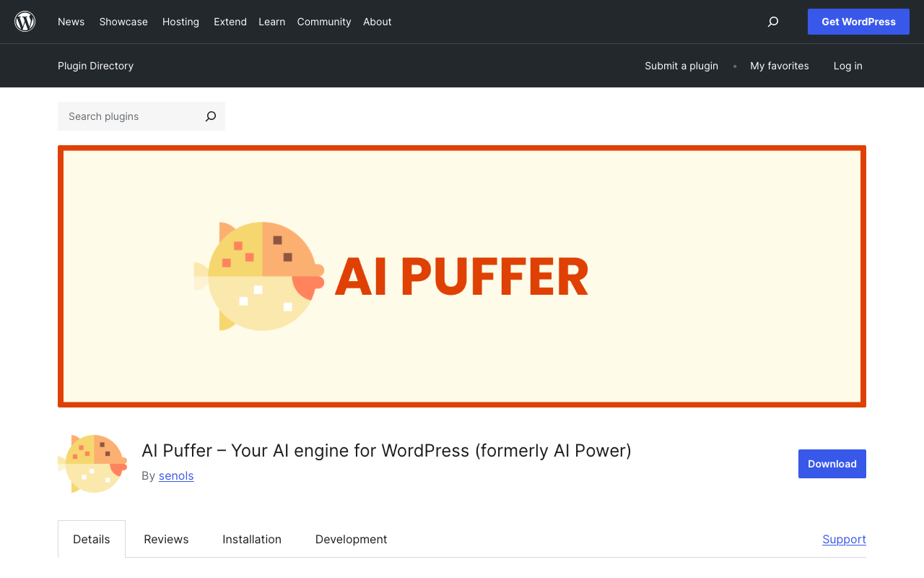Screen dimensions: 924x578
Task: Select the Details tab
Action: click(x=92, y=539)
